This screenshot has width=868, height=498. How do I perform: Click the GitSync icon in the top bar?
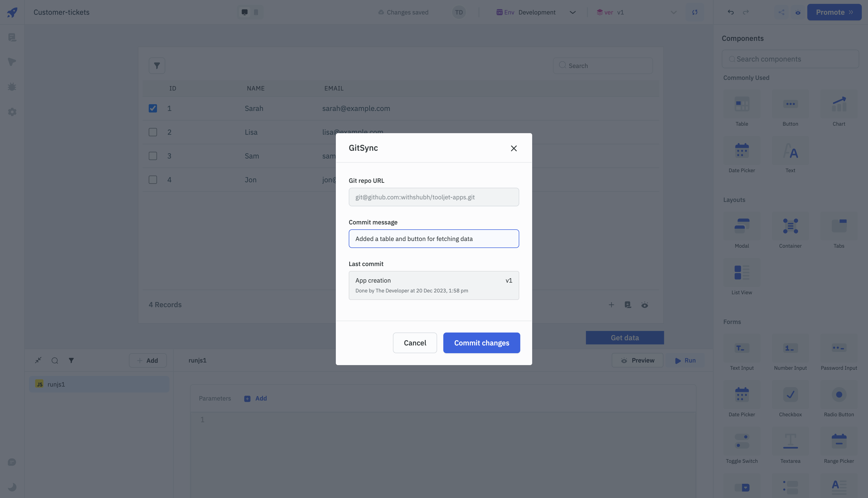[695, 12]
